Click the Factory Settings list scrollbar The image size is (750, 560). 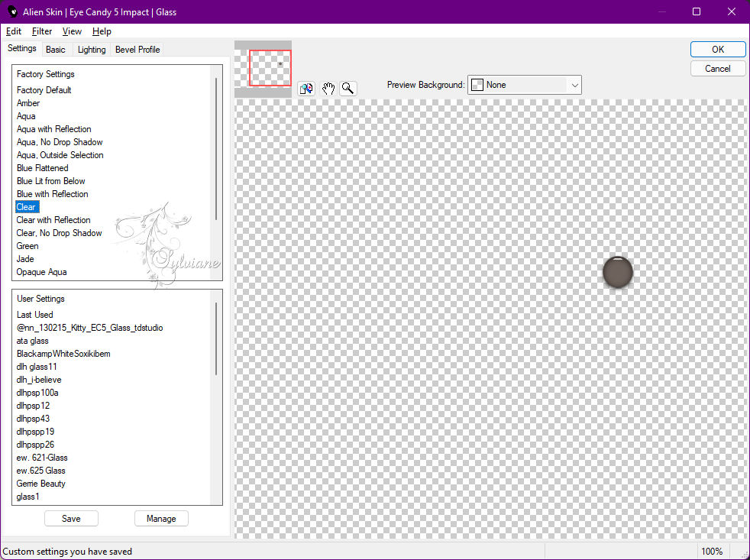[x=216, y=149]
